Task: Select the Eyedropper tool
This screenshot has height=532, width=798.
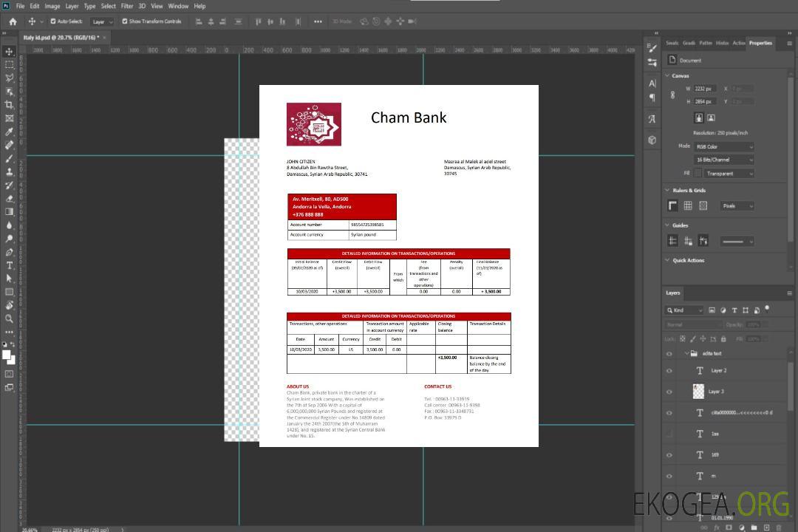Action: (9, 132)
